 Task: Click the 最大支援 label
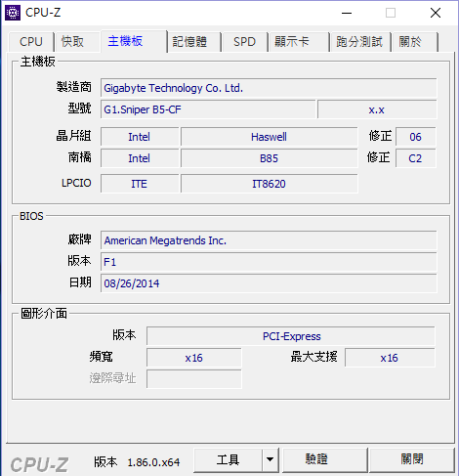tap(313, 357)
